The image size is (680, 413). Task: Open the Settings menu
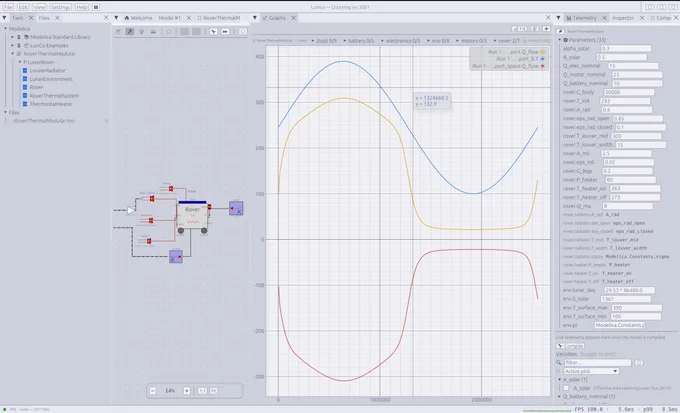click(60, 7)
